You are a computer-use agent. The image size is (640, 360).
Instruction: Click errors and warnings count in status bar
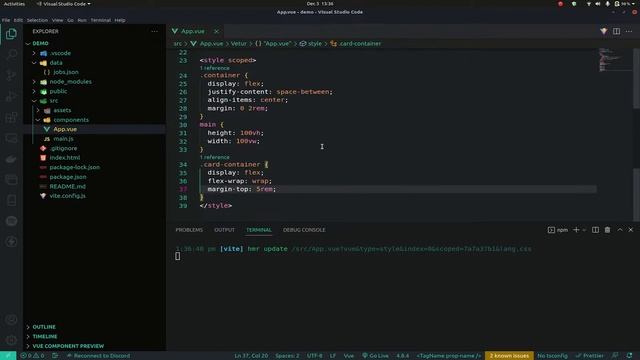pos(32,356)
